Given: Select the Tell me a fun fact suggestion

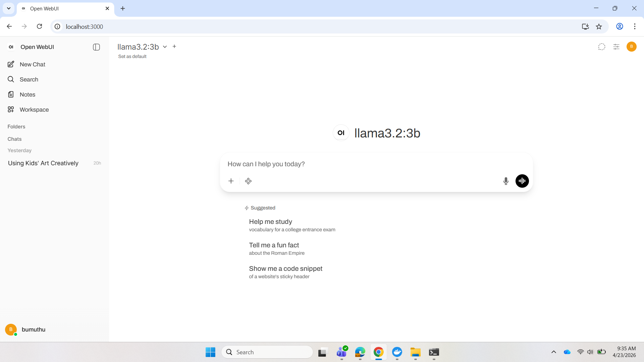Looking at the screenshot, I should point(277,249).
